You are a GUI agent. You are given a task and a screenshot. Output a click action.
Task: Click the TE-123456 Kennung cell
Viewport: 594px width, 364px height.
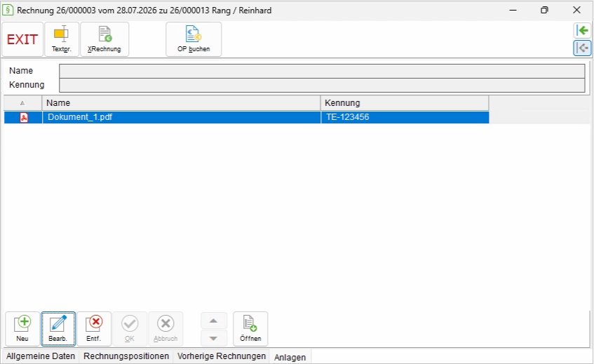[x=405, y=117]
